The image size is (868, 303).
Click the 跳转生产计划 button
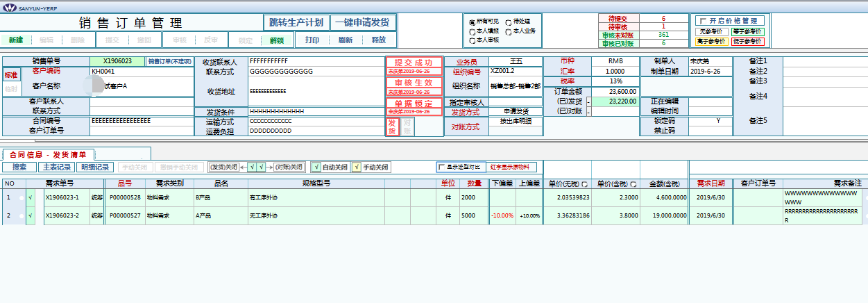point(296,22)
